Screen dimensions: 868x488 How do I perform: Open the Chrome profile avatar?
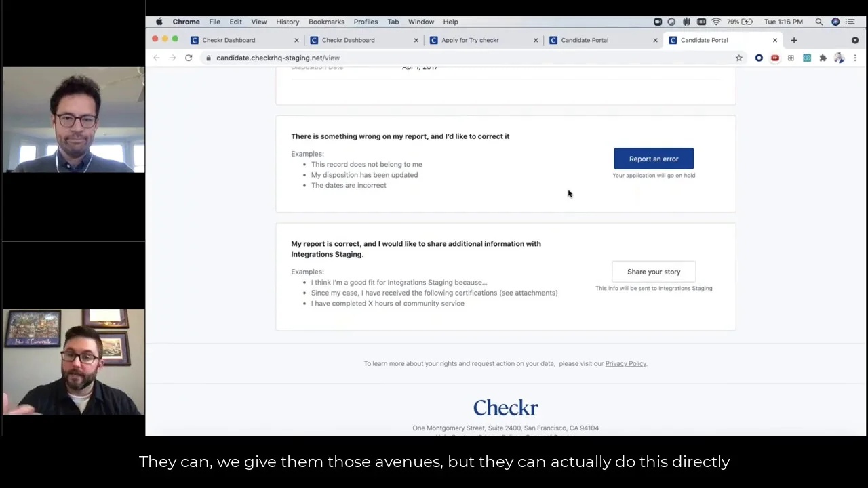tap(839, 58)
